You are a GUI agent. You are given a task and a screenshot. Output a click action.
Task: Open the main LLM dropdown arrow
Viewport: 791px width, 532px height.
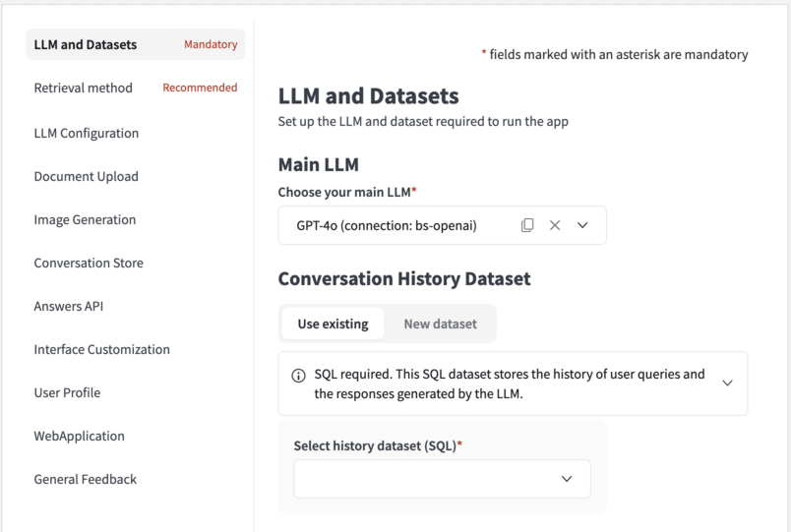click(x=582, y=225)
